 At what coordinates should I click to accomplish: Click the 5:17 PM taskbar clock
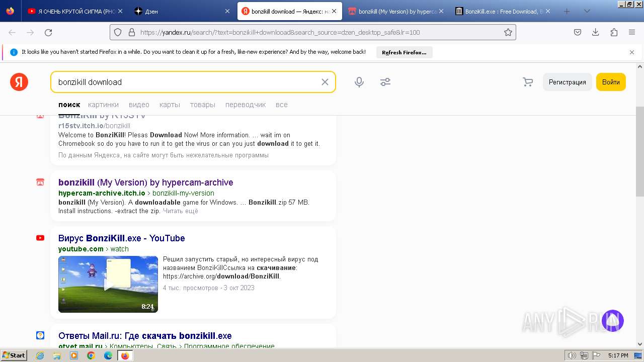pos(618,355)
